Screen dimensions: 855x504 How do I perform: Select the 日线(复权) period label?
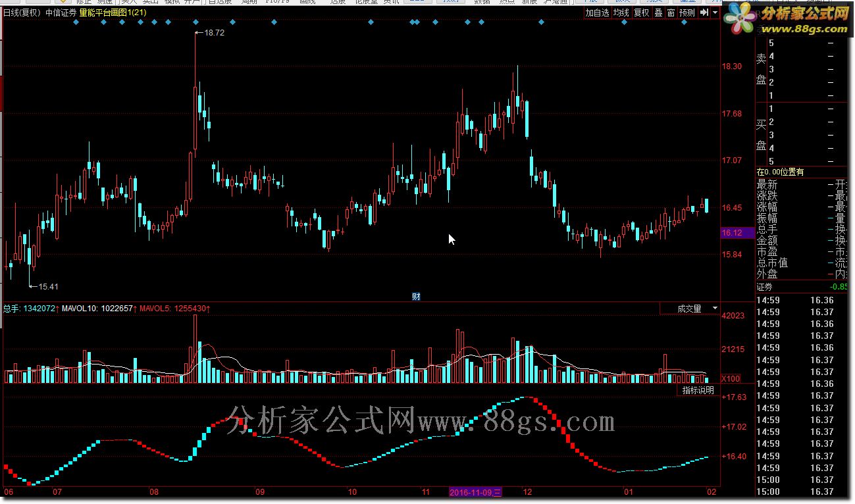coord(22,13)
